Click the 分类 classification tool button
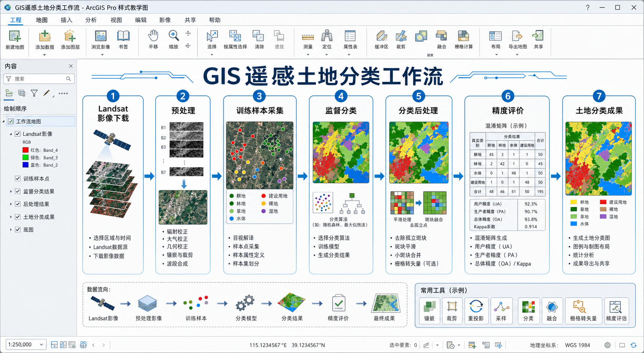644x353 pixels. pyautogui.click(x=528, y=311)
